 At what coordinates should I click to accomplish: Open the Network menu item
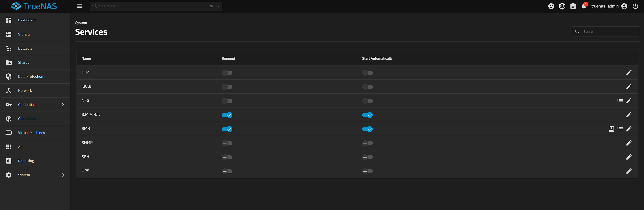35,91
